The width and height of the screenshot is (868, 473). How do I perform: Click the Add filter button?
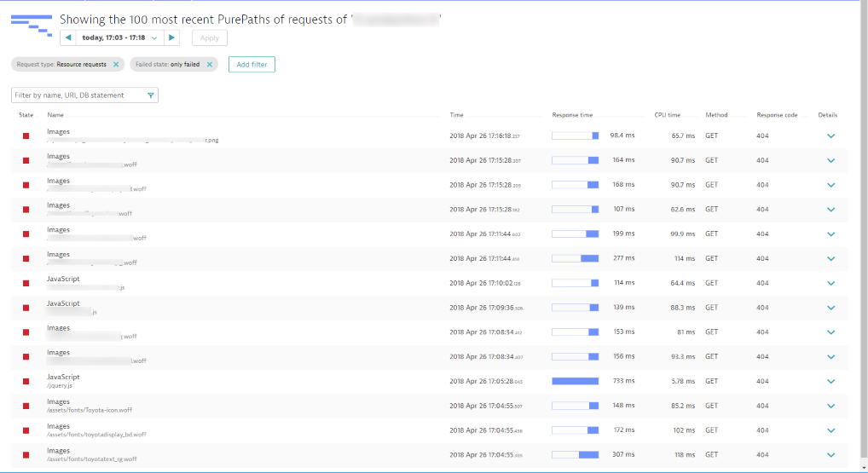pos(252,64)
